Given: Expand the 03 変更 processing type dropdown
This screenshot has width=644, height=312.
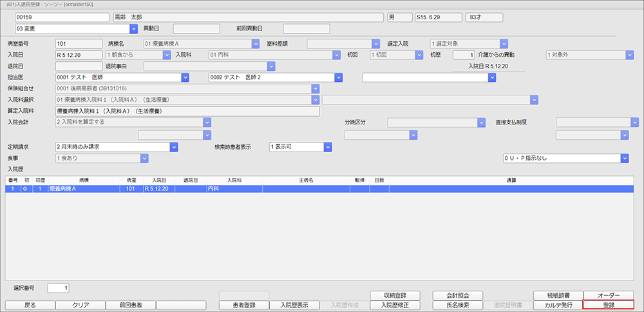Looking at the screenshot, I should pyautogui.click(x=133, y=29).
